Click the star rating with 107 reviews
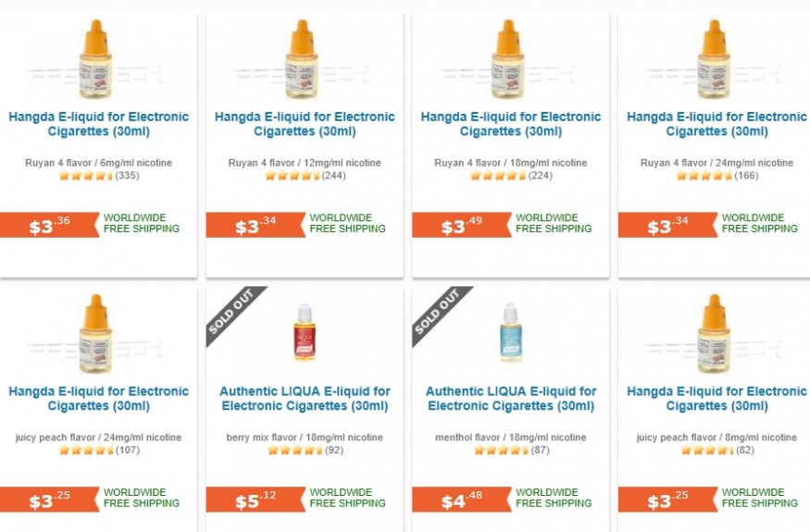 pos(85,451)
